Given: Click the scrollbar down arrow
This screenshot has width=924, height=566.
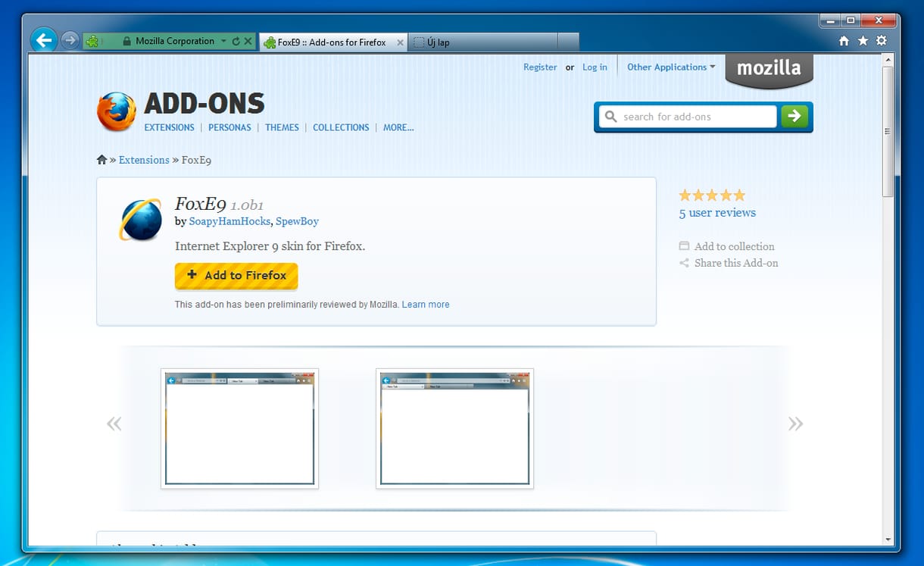Looking at the screenshot, I should [888, 540].
